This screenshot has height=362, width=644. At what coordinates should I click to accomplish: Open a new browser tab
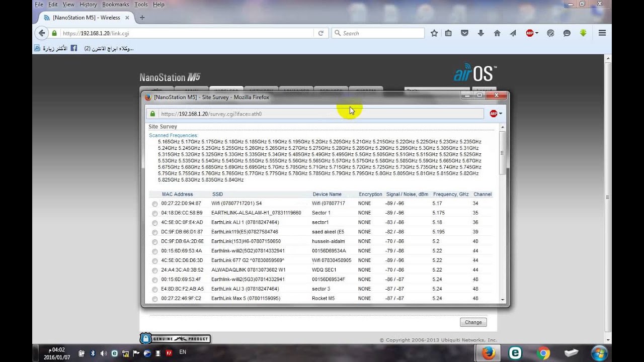tap(142, 18)
